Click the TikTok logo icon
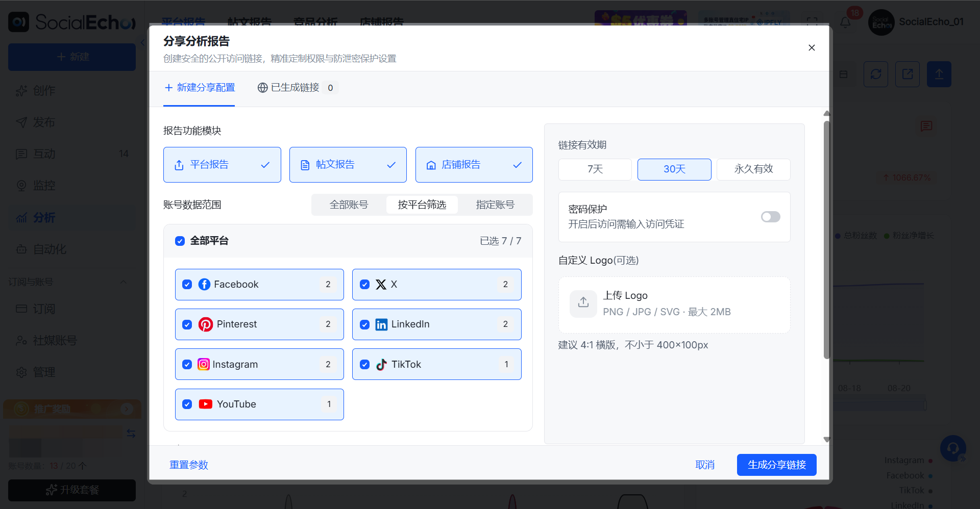980x509 pixels. pyautogui.click(x=381, y=364)
